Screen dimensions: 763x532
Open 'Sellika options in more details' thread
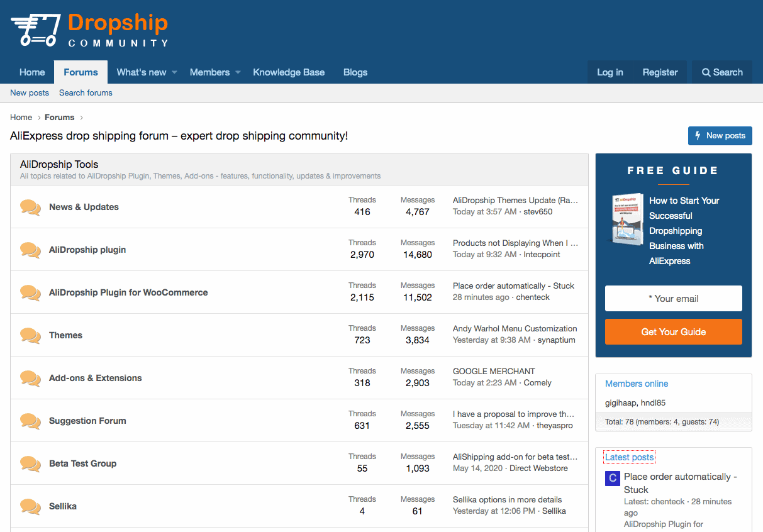[507, 500]
